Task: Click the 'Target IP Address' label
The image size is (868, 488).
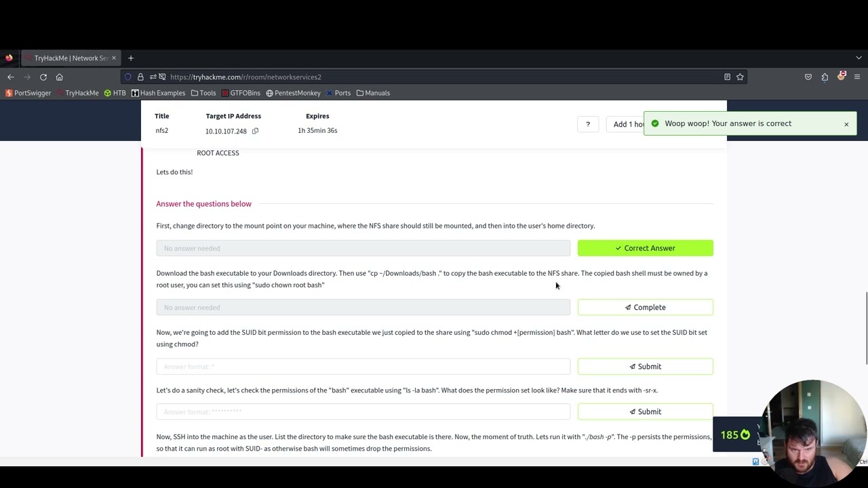Action: tap(233, 117)
